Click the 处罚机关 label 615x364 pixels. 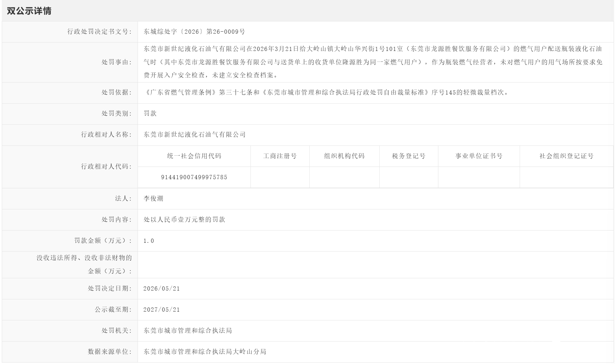[117, 331]
